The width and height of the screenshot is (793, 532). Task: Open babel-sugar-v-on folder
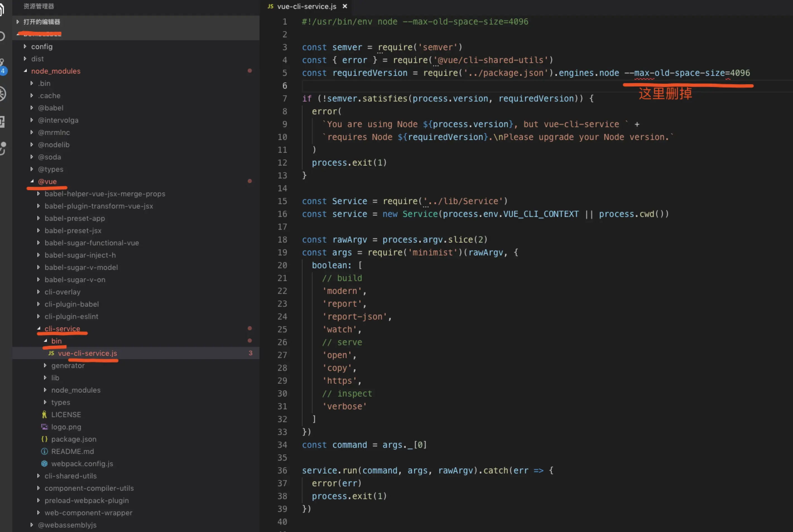click(136, 280)
